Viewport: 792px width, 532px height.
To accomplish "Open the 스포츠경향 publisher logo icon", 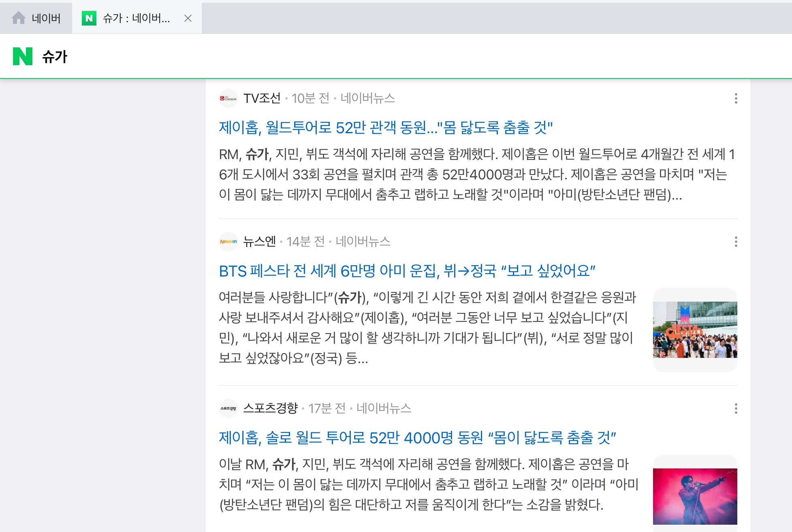I will click(x=228, y=409).
